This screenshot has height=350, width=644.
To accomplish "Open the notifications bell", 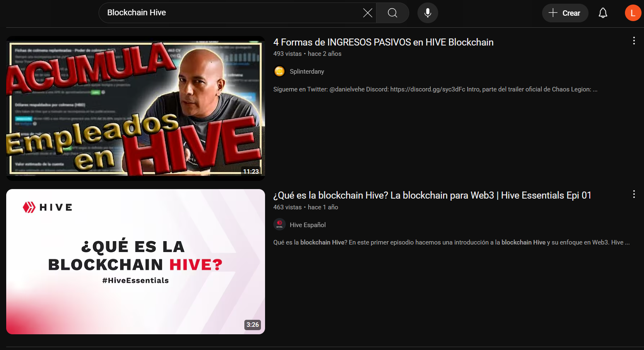I will tap(603, 13).
